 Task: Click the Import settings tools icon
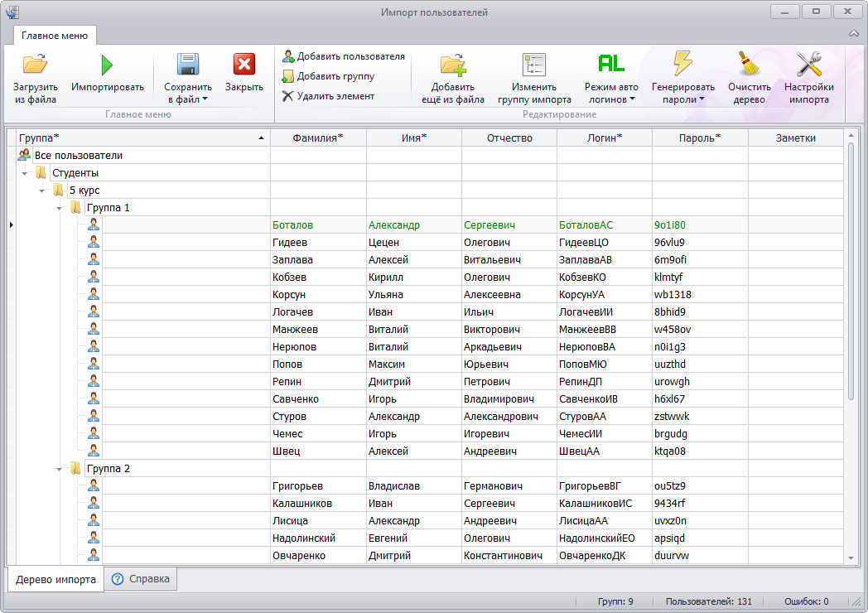click(x=808, y=64)
